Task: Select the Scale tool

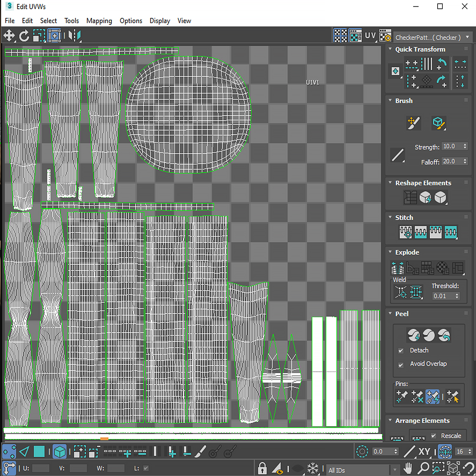Action: point(39,36)
